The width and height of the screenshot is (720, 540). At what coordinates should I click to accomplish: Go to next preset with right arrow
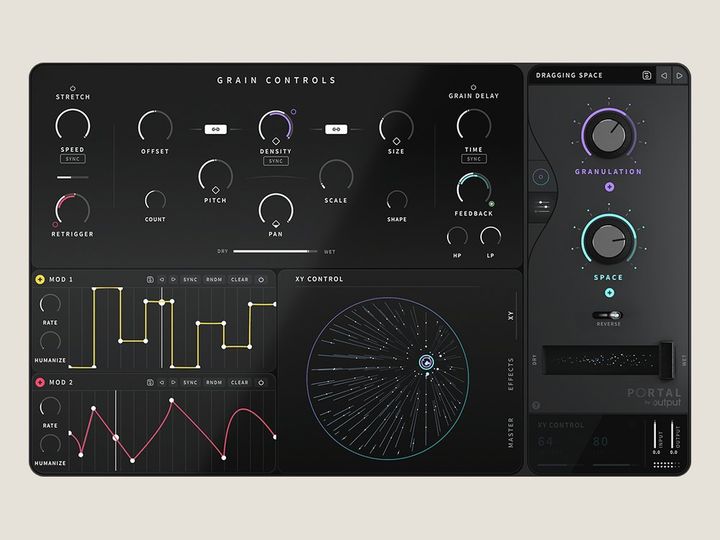[x=680, y=75]
